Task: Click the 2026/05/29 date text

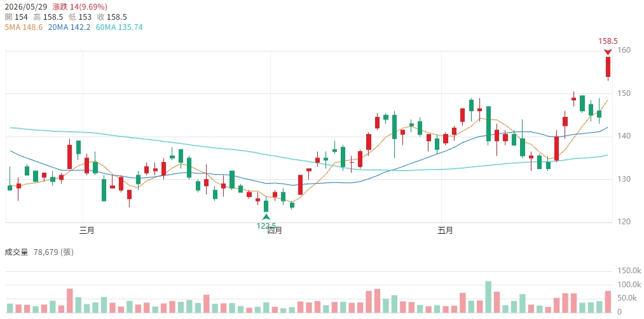Action: pos(26,7)
